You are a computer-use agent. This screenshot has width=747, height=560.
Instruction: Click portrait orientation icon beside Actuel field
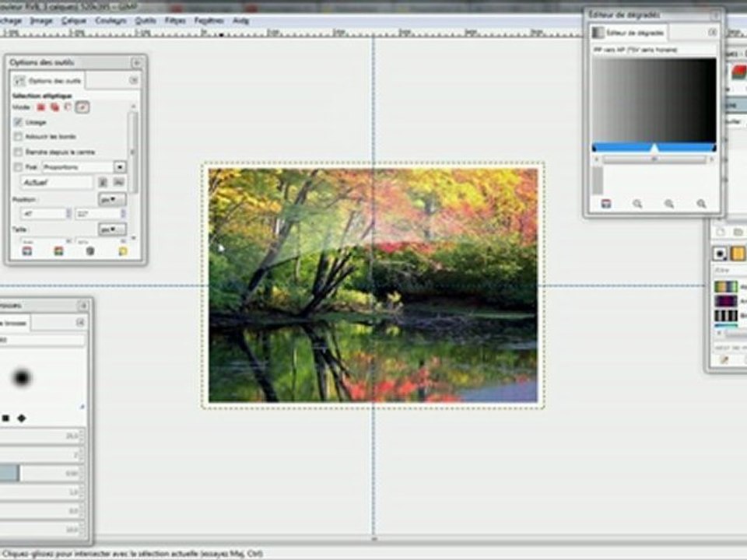pyautogui.click(x=103, y=182)
